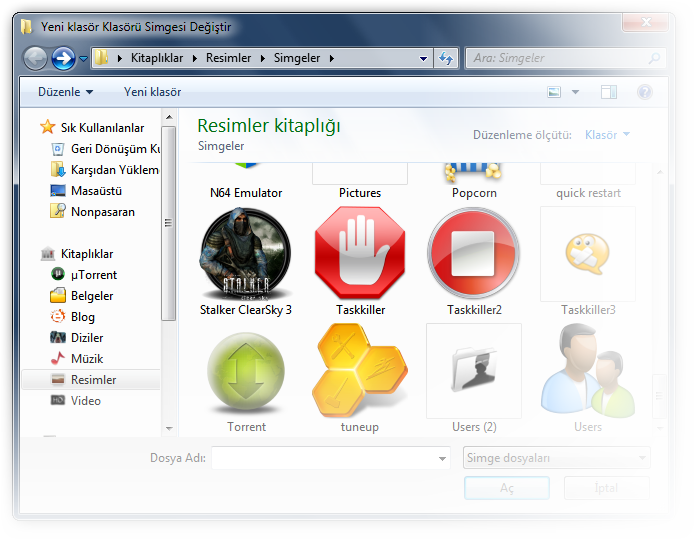Open recent pages dropdown arrow

[x=83, y=59]
